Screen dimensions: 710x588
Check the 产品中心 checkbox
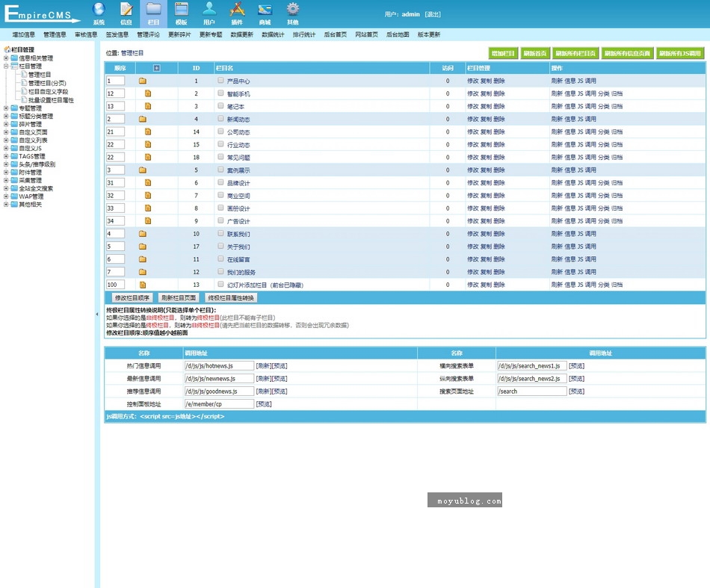[x=220, y=80]
